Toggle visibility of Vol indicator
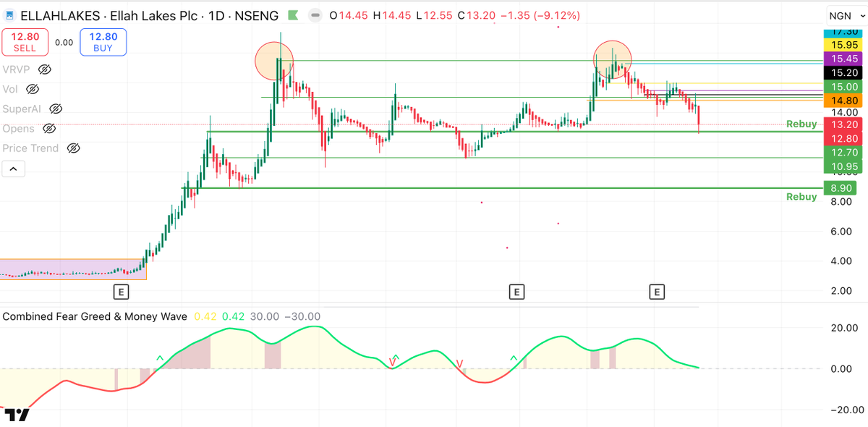868x427 pixels. coord(32,89)
